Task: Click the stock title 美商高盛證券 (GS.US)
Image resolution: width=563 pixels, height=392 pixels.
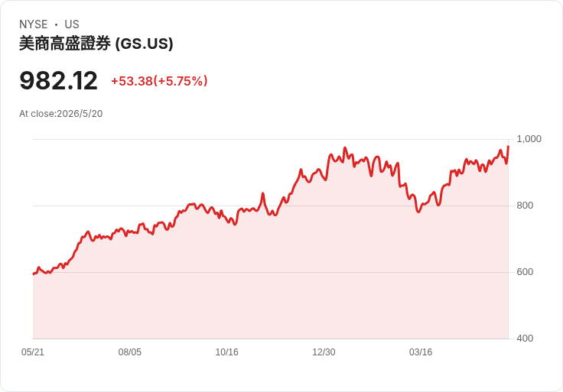Action: [96, 44]
